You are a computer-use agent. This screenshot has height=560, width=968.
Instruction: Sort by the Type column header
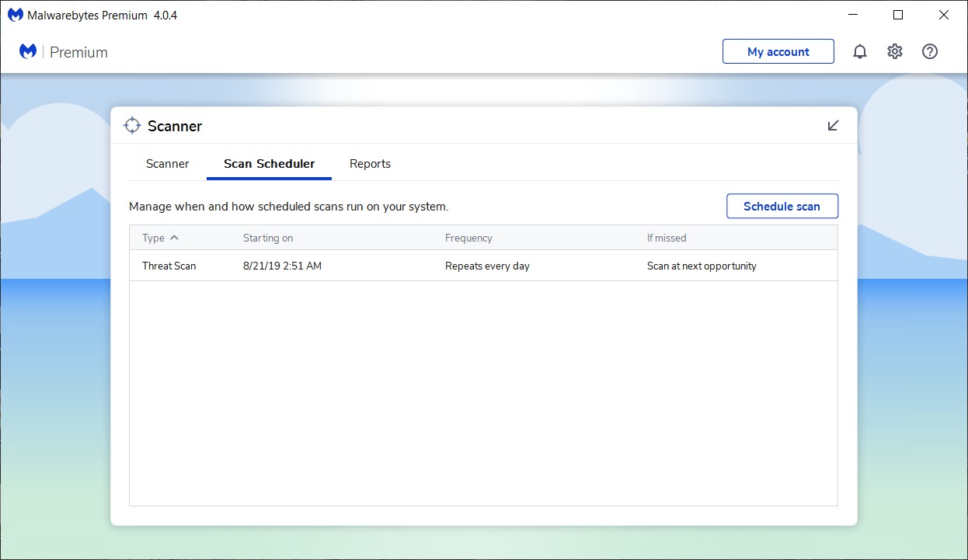click(161, 238)
